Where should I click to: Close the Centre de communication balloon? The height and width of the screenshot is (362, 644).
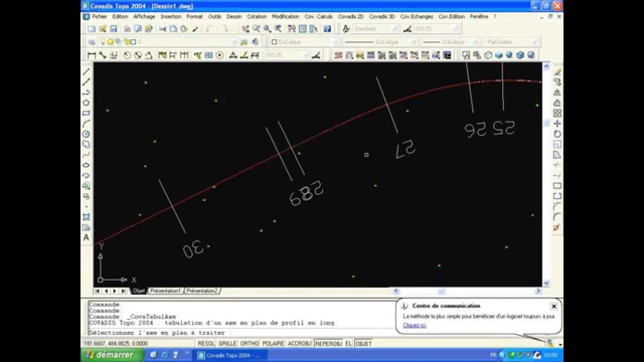tap(554, 306)
